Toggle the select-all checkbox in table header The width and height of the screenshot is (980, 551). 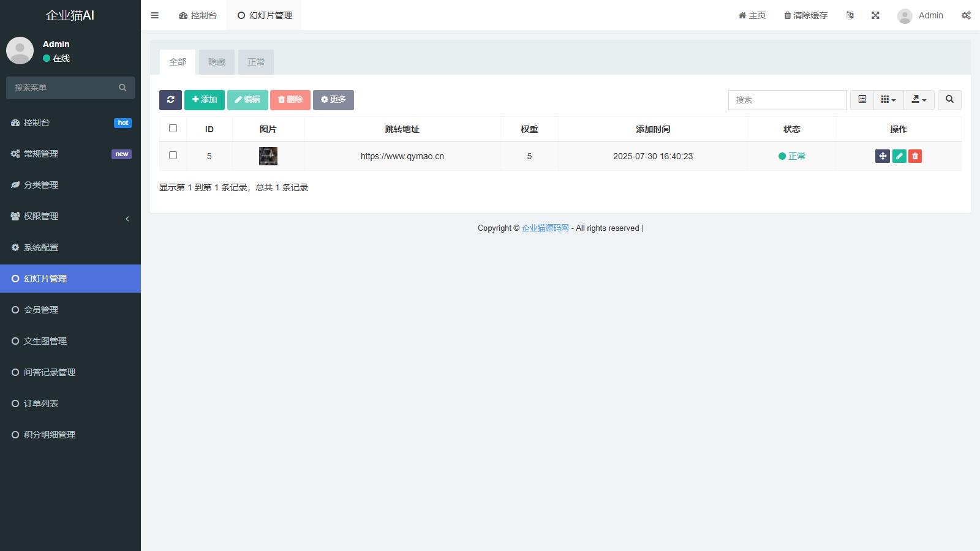pyautogui.click(x=173, y=128)
